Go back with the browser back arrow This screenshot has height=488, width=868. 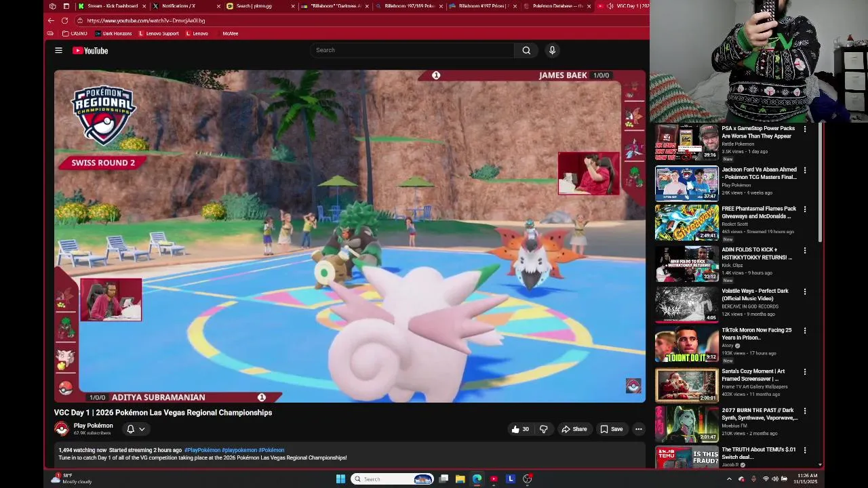click(x=51, y=20)
